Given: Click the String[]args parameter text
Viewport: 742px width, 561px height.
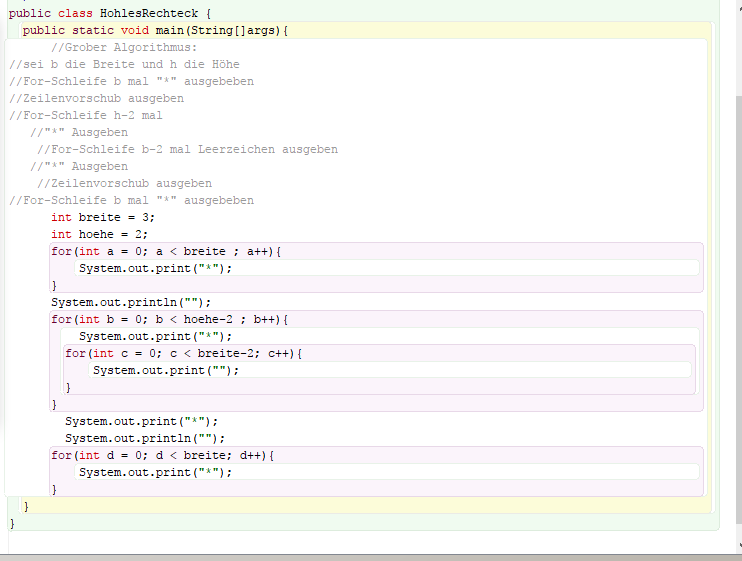Looking at the screenshot, I should (x=232, y=30).
